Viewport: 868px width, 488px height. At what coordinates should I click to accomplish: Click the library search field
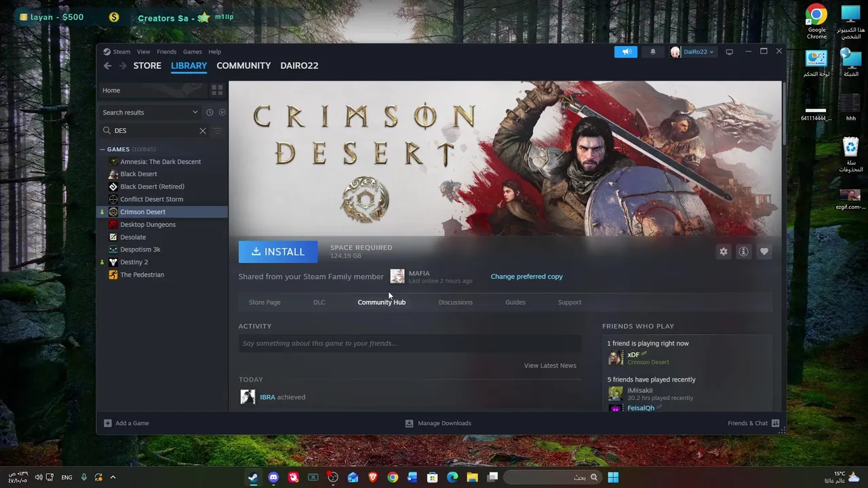point(155,131)
